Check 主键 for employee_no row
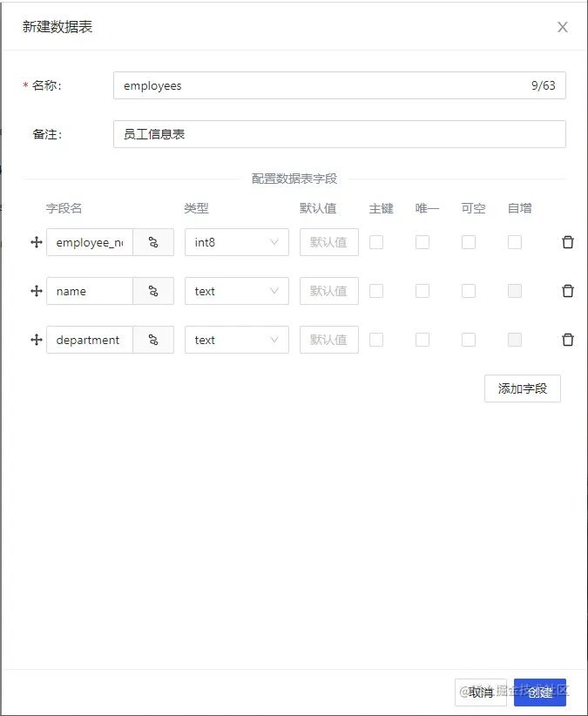The height and width of the screenshot is (716, 588). 376,242
